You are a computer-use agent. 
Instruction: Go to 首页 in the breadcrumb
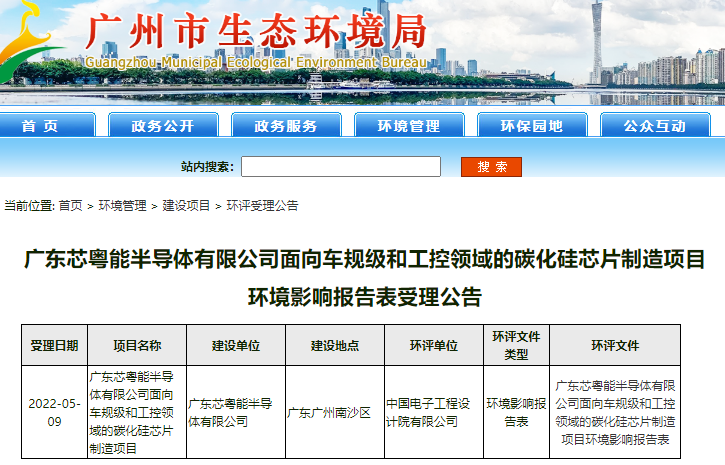click(70, 205)
